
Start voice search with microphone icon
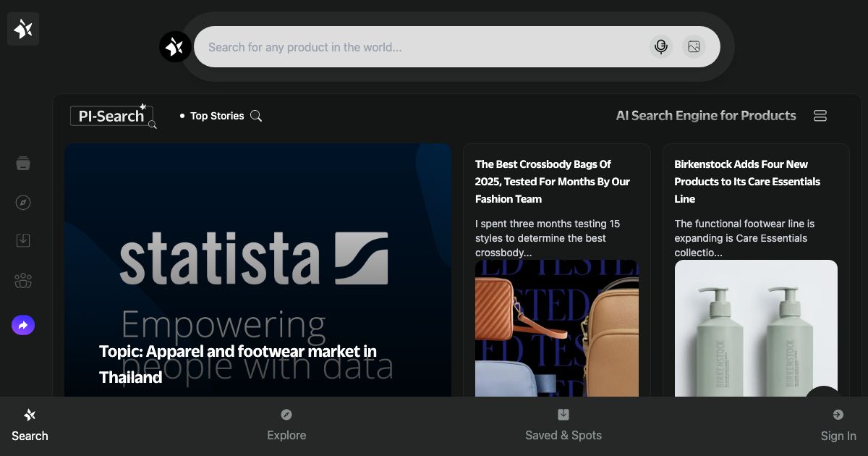(660, 47)
